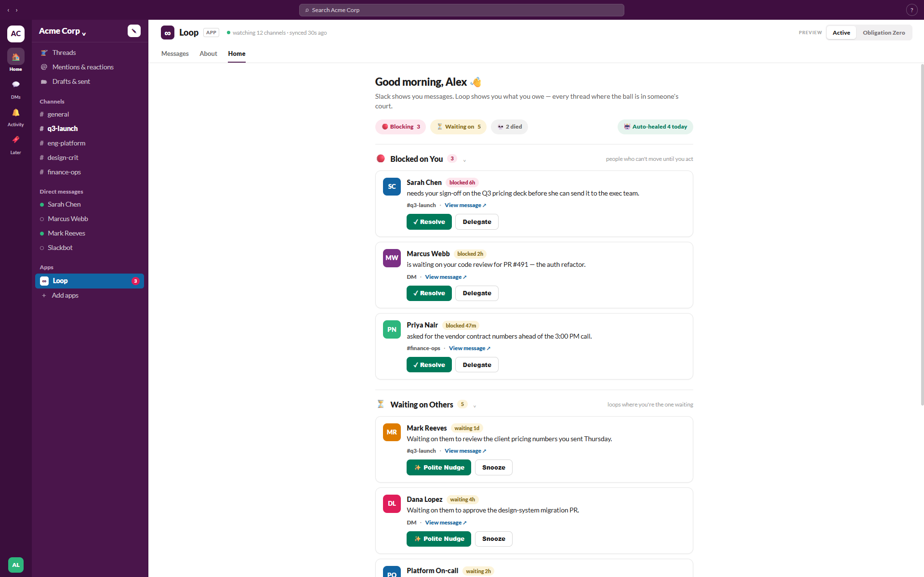This screenshot has width=924, height=577.
Task: Click Marcus Webb's MW avatar
Action: [392, 258]
